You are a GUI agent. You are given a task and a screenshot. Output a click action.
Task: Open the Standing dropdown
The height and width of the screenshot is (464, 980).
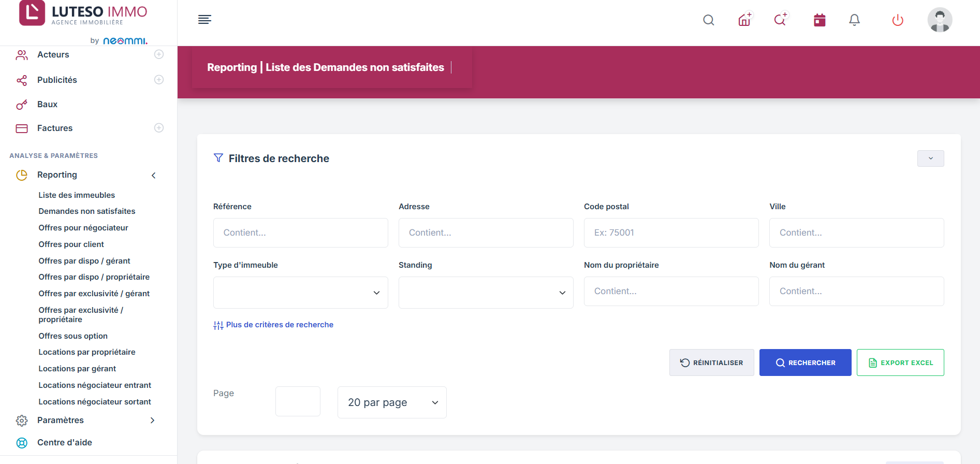tap(486, 293)
